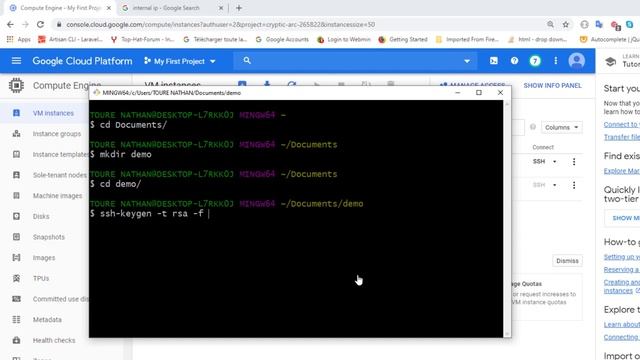The image size is (640, 360).
Task: Click the VM instances sidebar icon
Action: tap(16, 113)
